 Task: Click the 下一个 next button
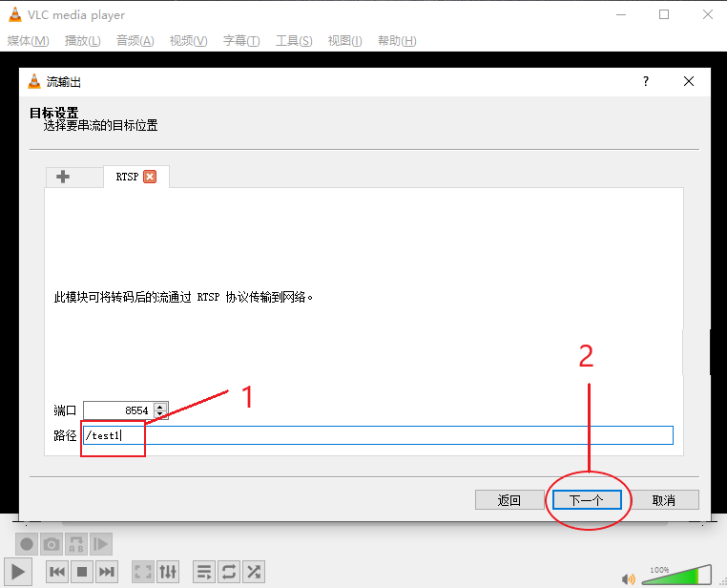(x=587, y=500)
